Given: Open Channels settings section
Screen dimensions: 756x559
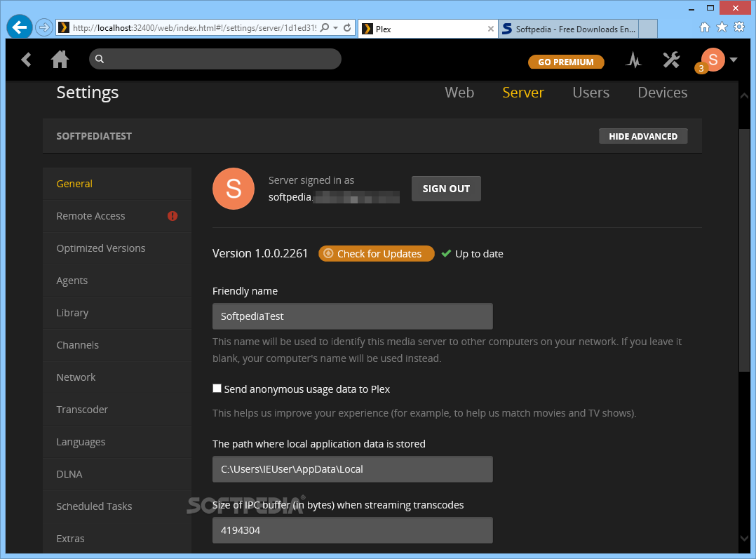Looking at the screenshot, I should click(x=117, y=345).
